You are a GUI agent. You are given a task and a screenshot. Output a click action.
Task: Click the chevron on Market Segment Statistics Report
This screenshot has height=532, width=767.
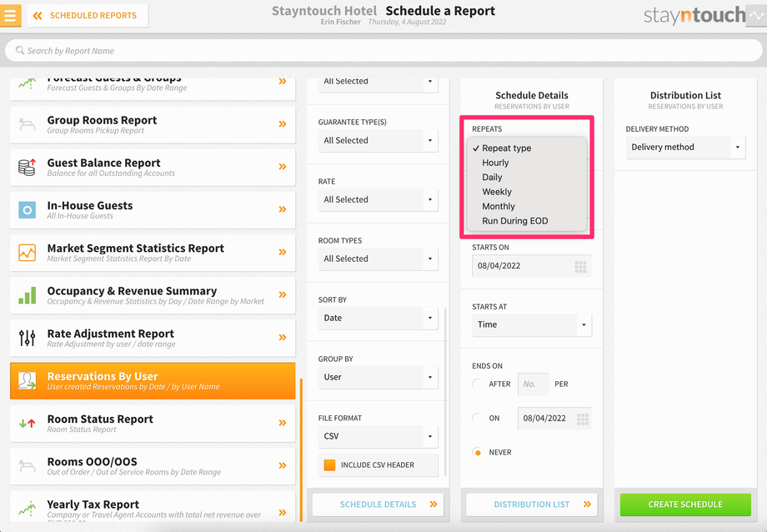click(283, 252)
